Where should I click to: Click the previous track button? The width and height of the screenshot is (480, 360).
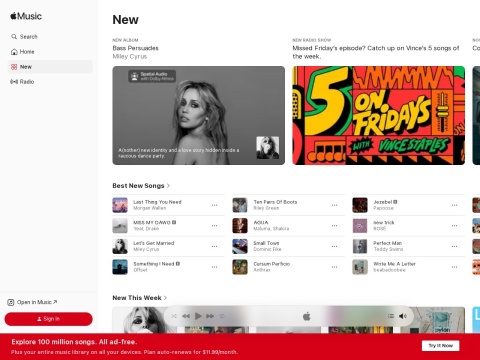[186, 316]
